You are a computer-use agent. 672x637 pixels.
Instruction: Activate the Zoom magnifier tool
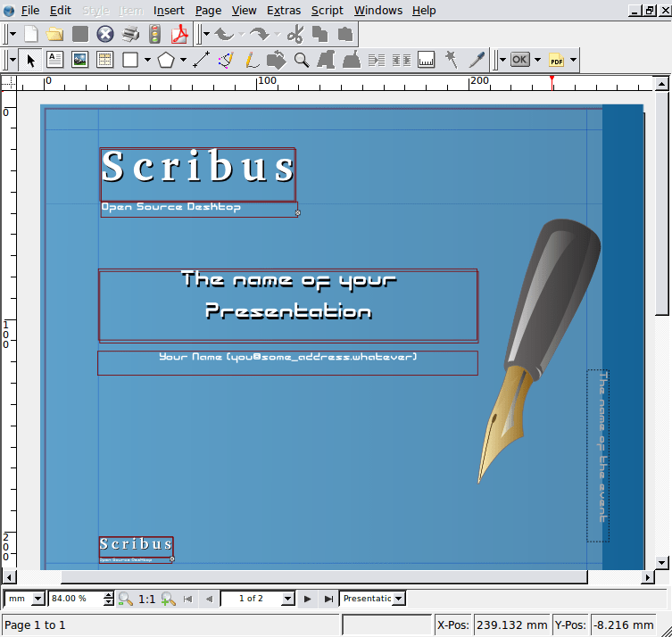[302, 60]
